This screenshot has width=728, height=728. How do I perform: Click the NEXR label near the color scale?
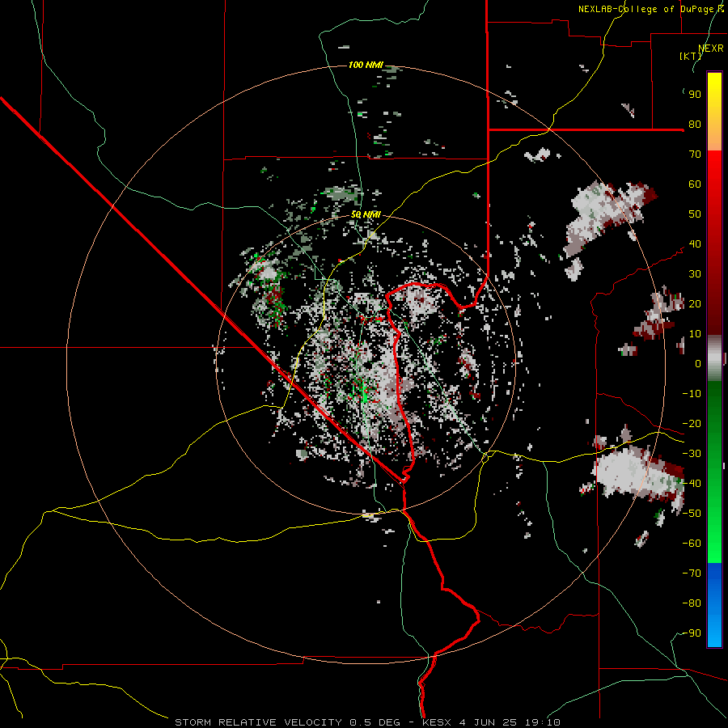pyautogui.click(x=711, y=49)
